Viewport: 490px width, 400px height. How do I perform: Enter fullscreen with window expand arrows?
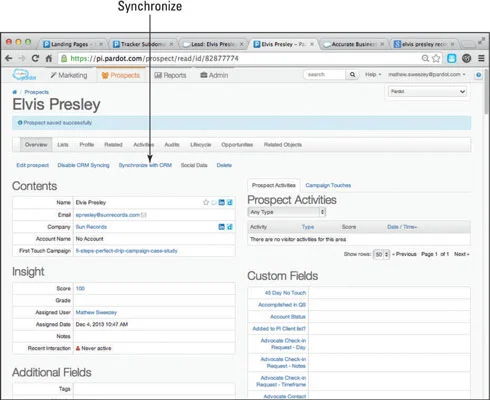tap(481, 41)
